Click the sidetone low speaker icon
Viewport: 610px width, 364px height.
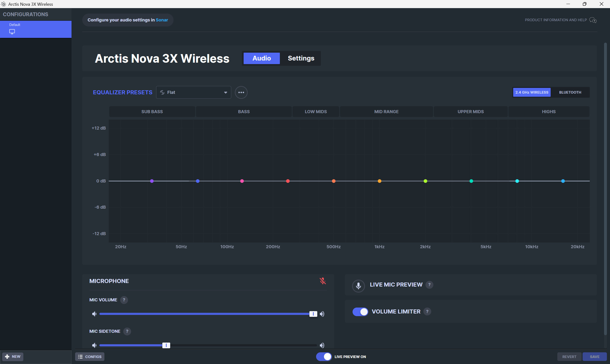94,345
